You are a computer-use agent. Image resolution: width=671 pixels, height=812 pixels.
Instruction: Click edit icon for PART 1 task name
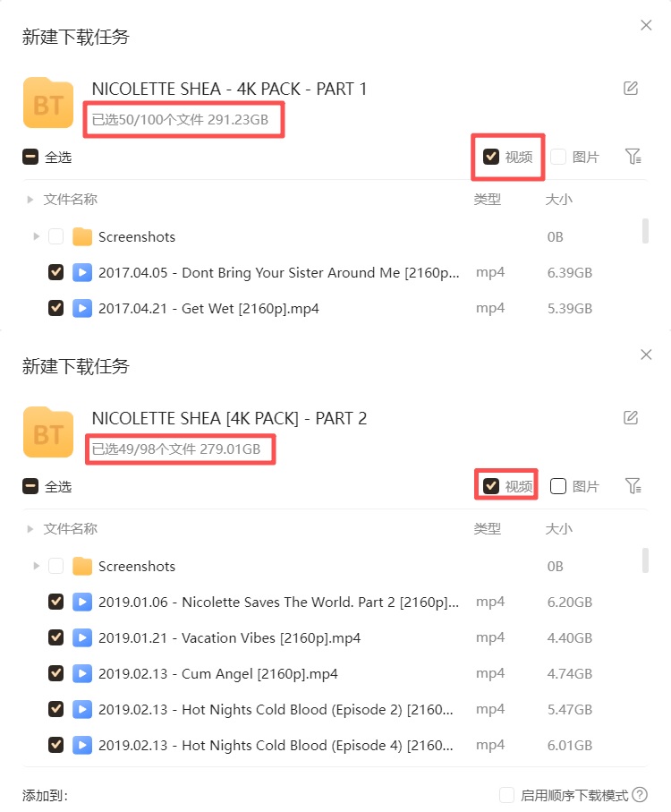(x=630, y=88)
